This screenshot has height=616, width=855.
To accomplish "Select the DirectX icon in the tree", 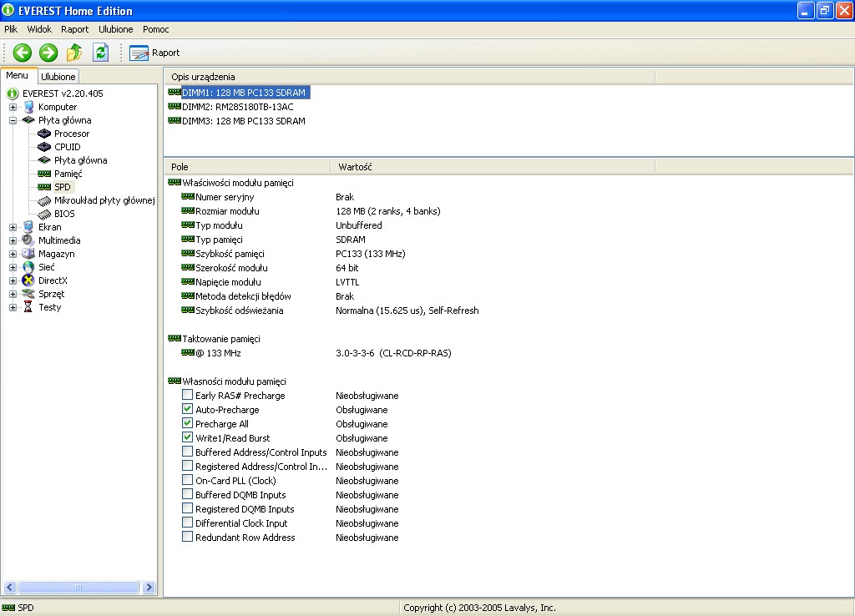I will click(x=28, y=280).
